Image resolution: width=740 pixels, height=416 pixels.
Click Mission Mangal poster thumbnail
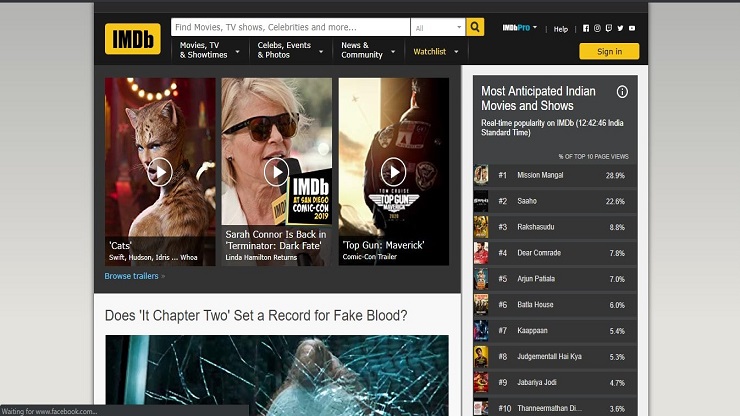(481, 175)
